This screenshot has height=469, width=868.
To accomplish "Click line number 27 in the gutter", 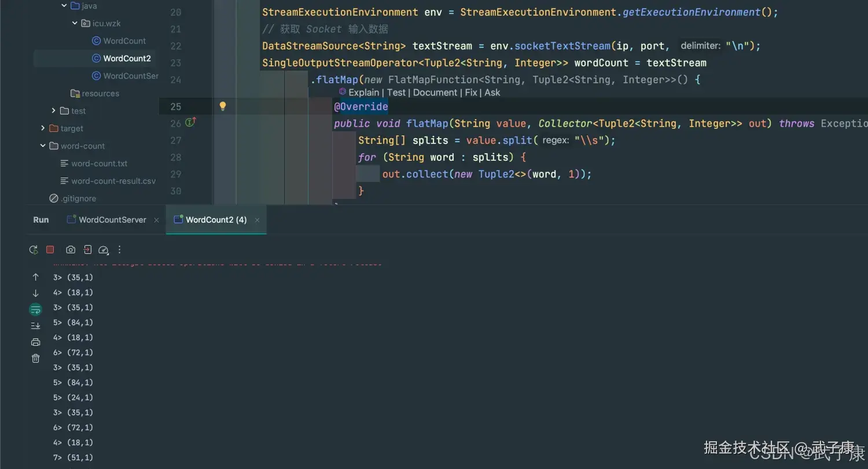I will [175, 140].
